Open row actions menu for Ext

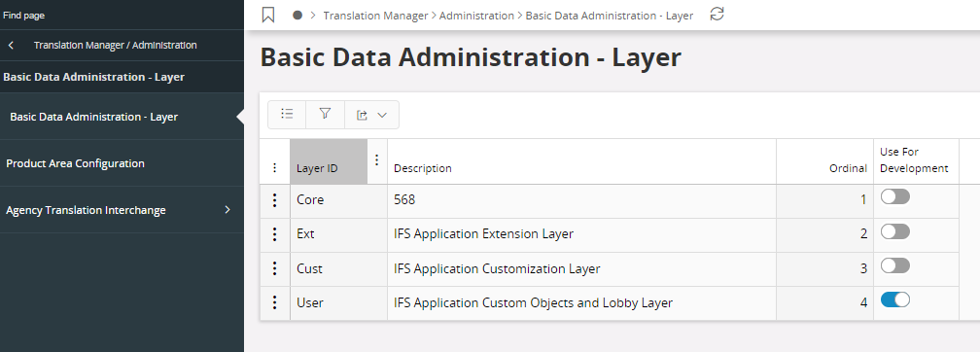[274, 234]
